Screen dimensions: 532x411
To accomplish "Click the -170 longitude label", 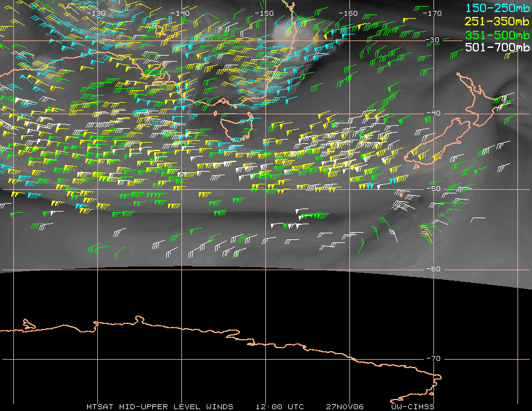I will pyautogui.click(x=432, y=13).
